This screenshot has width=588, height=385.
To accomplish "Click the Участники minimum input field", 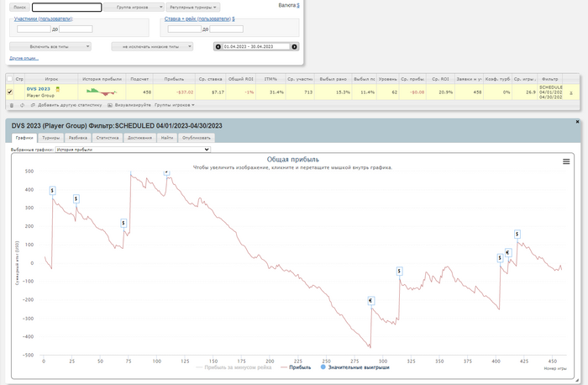I will tap(34, 29).
